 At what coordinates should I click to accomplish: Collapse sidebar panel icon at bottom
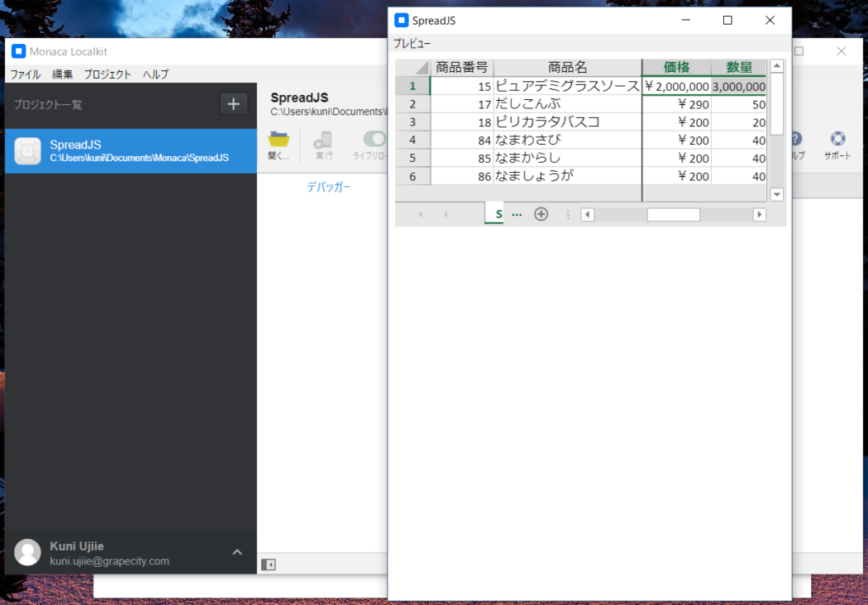[269, 564]
